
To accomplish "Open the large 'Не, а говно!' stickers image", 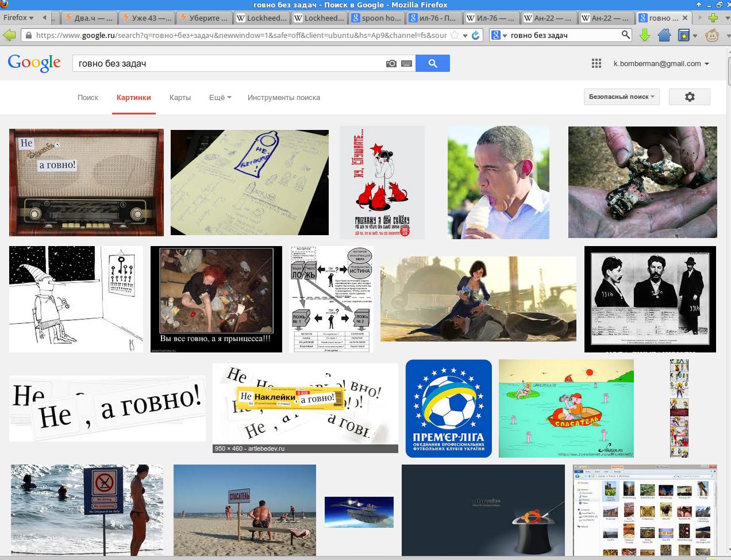I will (107, 408).
